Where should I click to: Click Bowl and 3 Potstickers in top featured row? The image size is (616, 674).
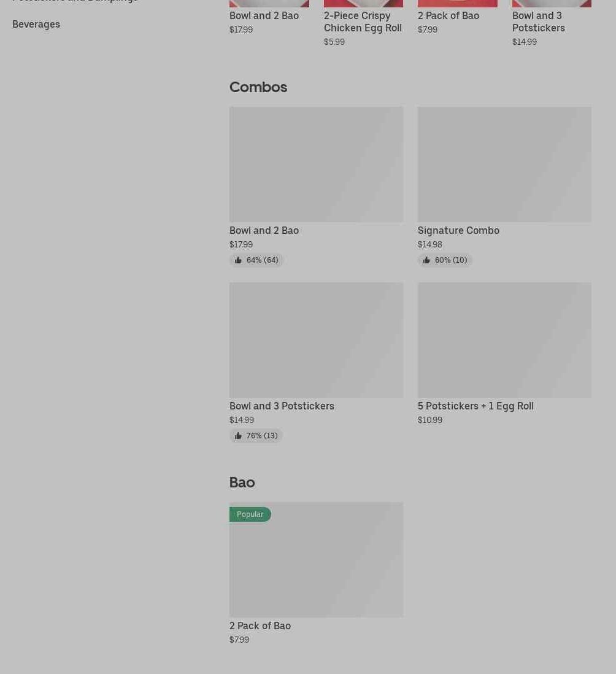click(x=539, y=21)
